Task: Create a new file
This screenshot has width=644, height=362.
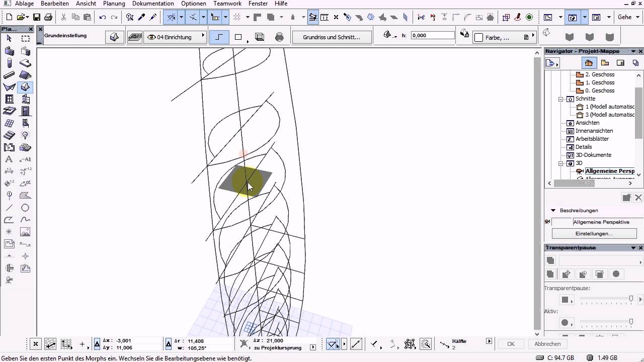Action: click(x=9, y=17)
